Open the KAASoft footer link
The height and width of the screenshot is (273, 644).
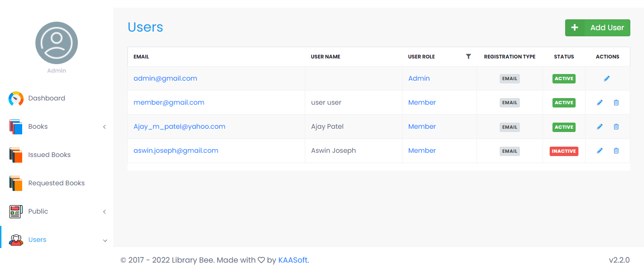(293, 260)
